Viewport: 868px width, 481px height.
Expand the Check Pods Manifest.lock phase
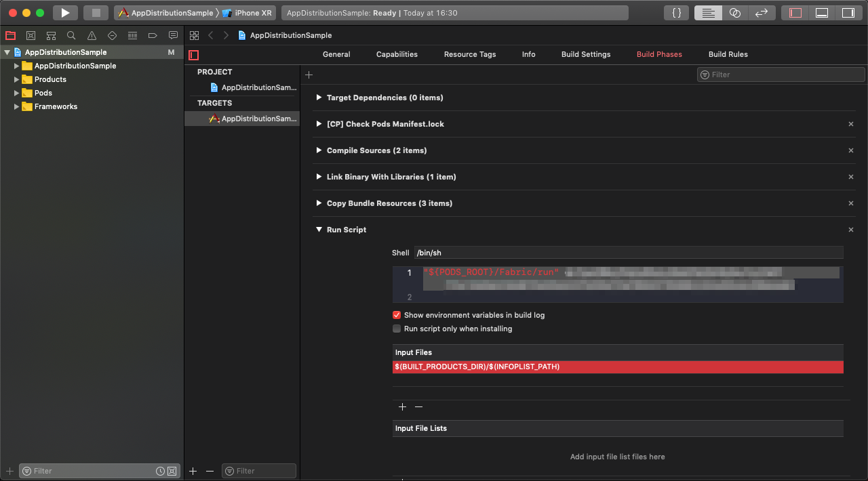click(319, 124)
